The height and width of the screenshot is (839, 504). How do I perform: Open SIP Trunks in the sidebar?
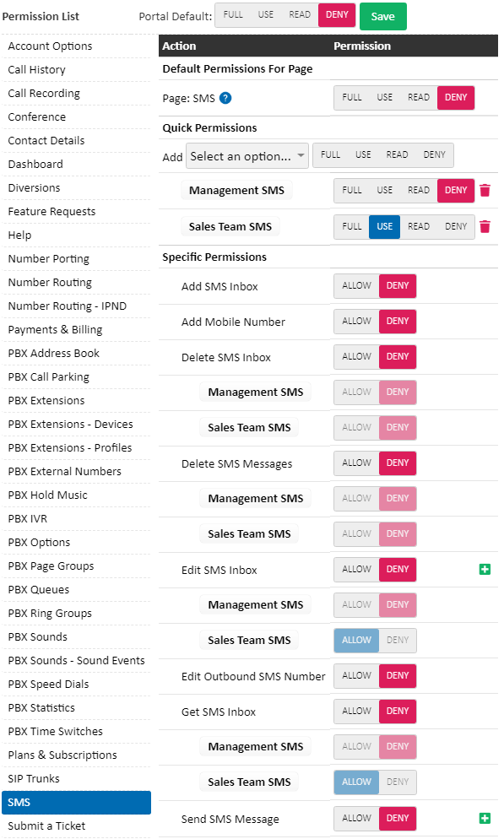34,778
